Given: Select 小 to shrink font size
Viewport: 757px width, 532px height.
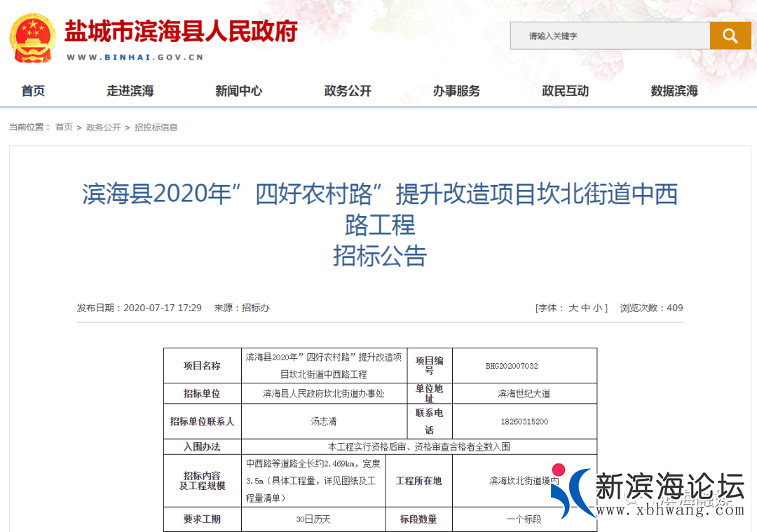Looking at the screenshot, I should pyautogui.click(x=596, y=308).
